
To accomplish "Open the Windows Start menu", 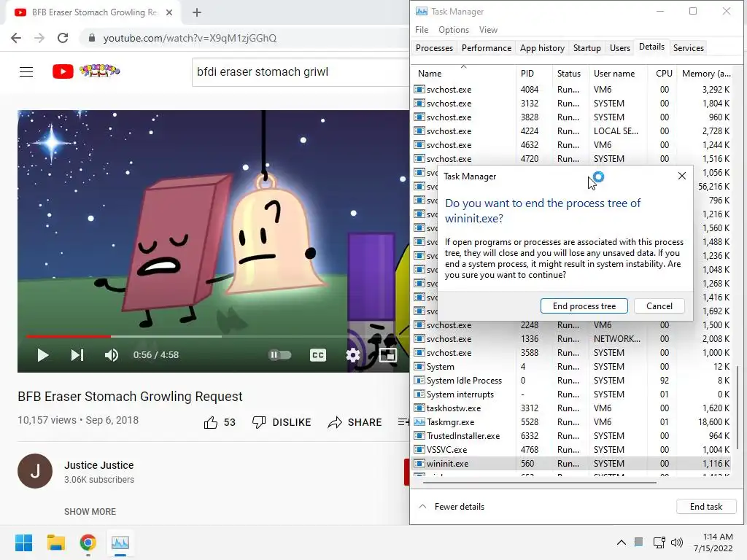I will tap(24, 542).
